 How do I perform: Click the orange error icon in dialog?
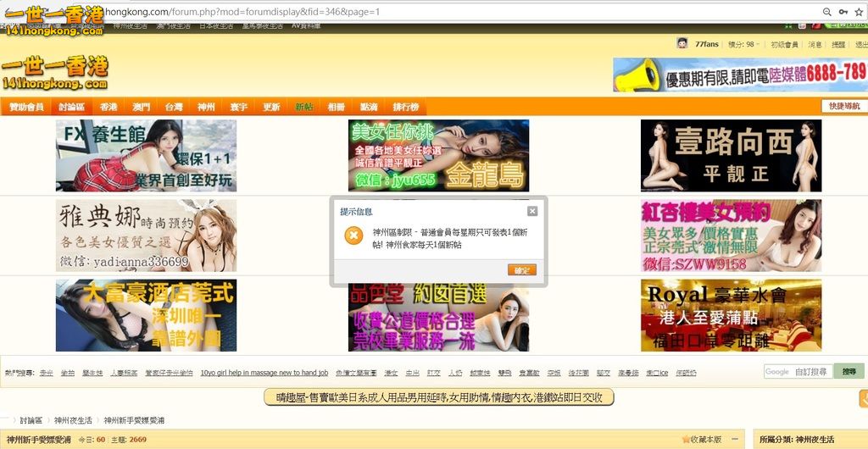click(x=353, y=237)
